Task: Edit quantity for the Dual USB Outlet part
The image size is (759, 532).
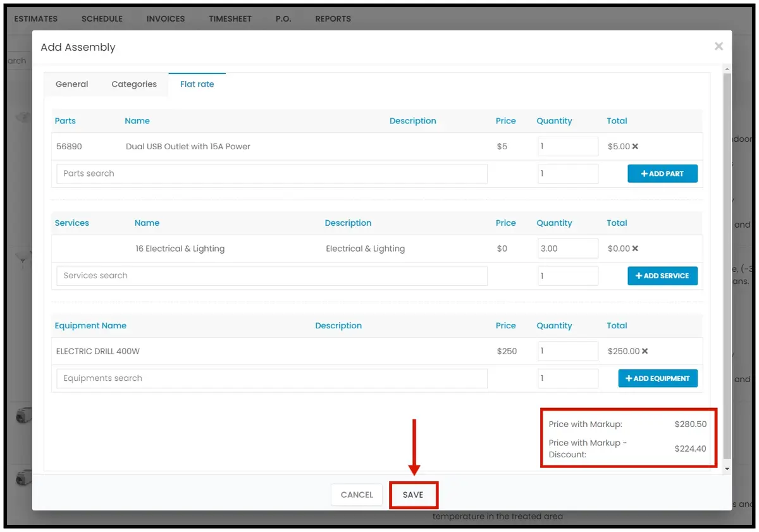Action: click(x=568, y=147)
